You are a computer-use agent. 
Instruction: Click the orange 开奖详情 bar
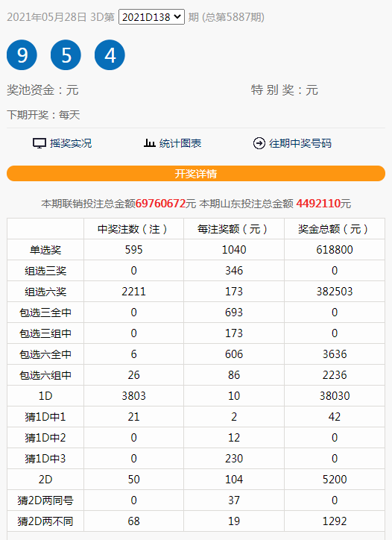pos(196,174)
